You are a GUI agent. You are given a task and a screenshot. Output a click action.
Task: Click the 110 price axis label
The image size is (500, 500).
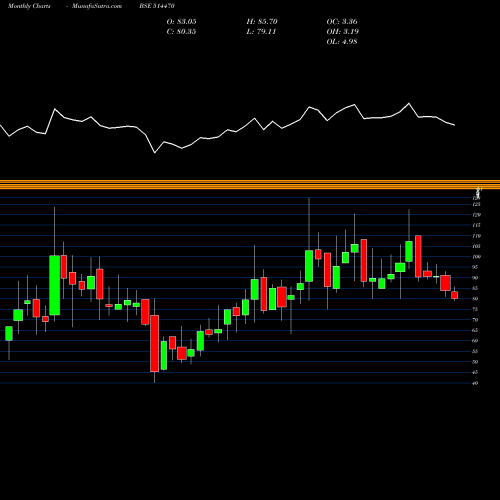pyautogui.click(x=476, y=236)
